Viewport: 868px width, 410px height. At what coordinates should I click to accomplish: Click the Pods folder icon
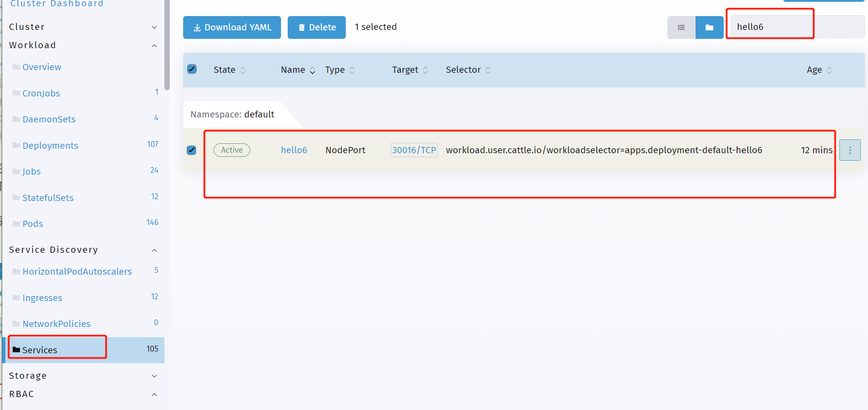(17, 223)
